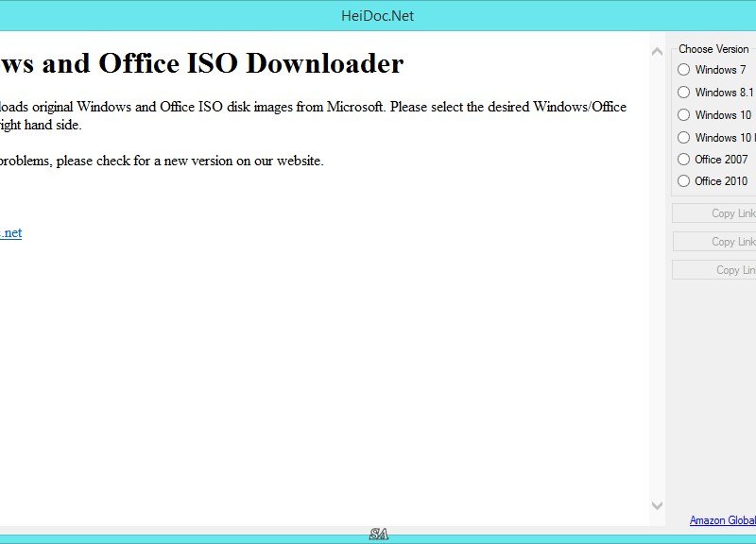Choose the Windows 8.1 version option
This screenshot has height=544, width=756.
click(x=715, y=92)
